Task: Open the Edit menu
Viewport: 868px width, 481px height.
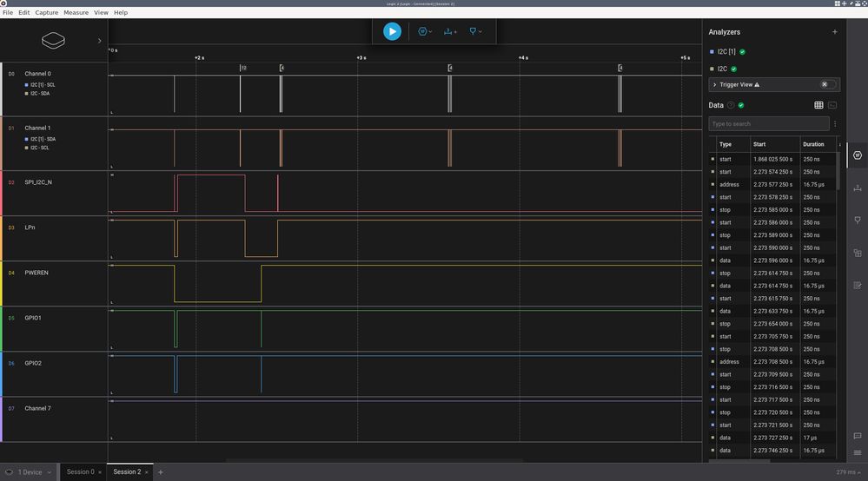Action: pyautogui.click(x=23, y=13)
